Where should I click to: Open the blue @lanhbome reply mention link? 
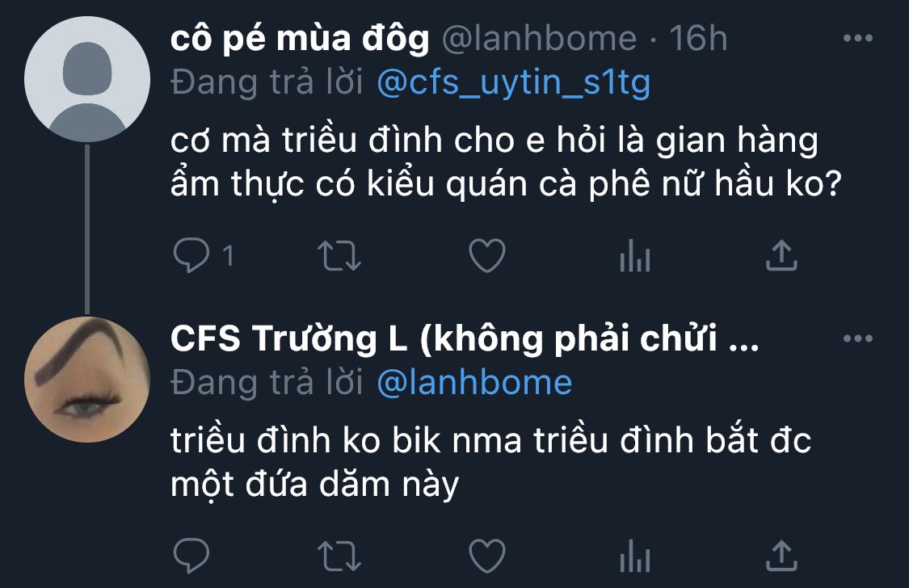(x=474, y=383)
